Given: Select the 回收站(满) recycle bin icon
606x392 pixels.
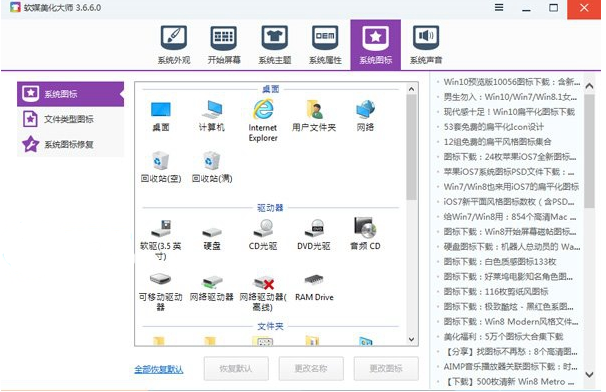Looking at the screenshot, I should pyautogui.click(x=212, y=167).
